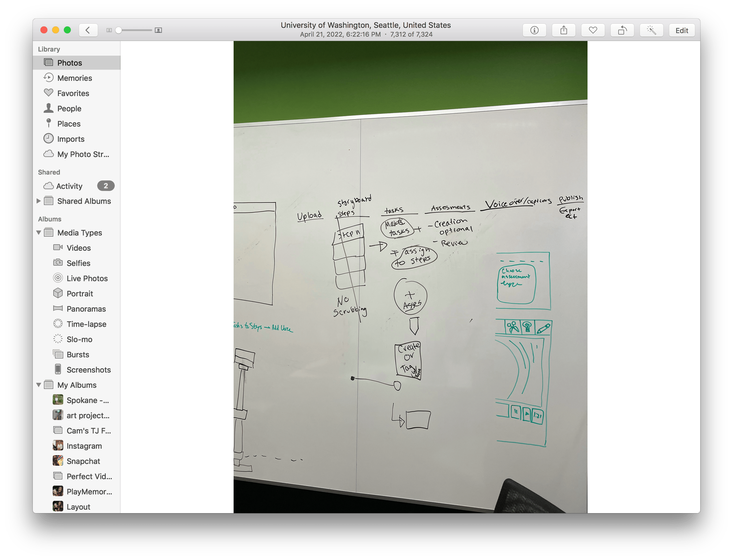Image resolution: width=733 pixels, height=560 pixels.
Task: Click the zoom slider handle
Action: 119,30
